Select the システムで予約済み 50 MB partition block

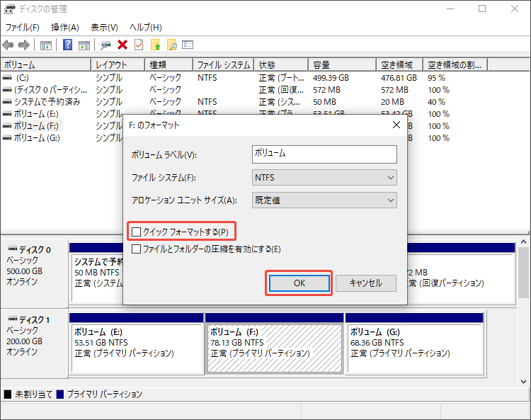coord(97,273)
